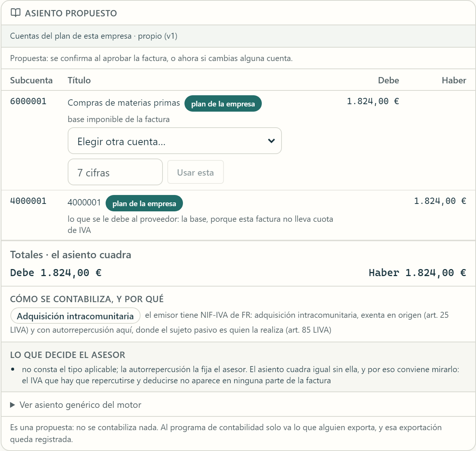Click the 'Subcuenta' column header

[31, 80]
